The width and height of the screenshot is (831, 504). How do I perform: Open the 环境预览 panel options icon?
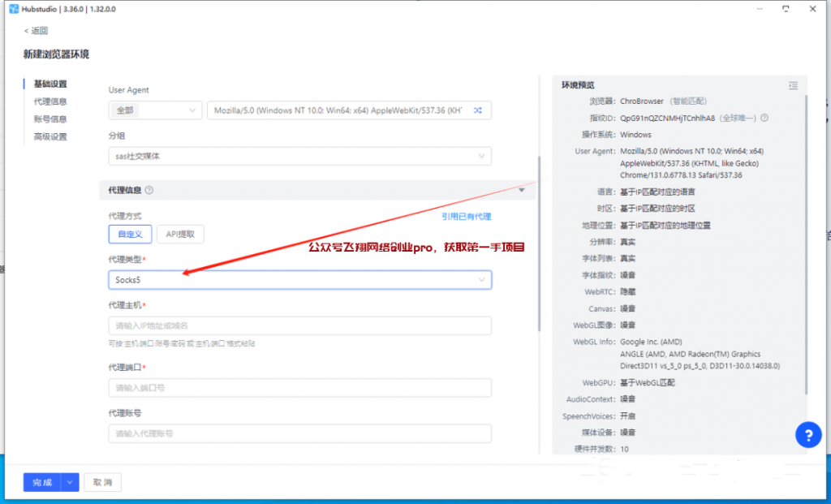(x=794, y=84)
